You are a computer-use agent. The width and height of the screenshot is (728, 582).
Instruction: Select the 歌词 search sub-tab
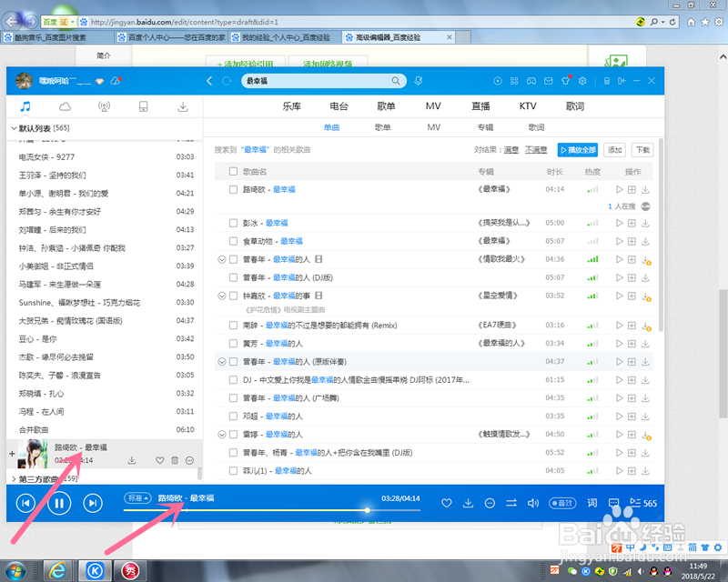(536, 127)
